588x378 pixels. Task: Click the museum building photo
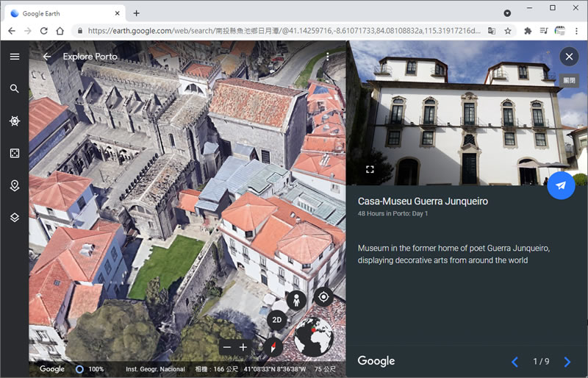click(x=467, y=113)
